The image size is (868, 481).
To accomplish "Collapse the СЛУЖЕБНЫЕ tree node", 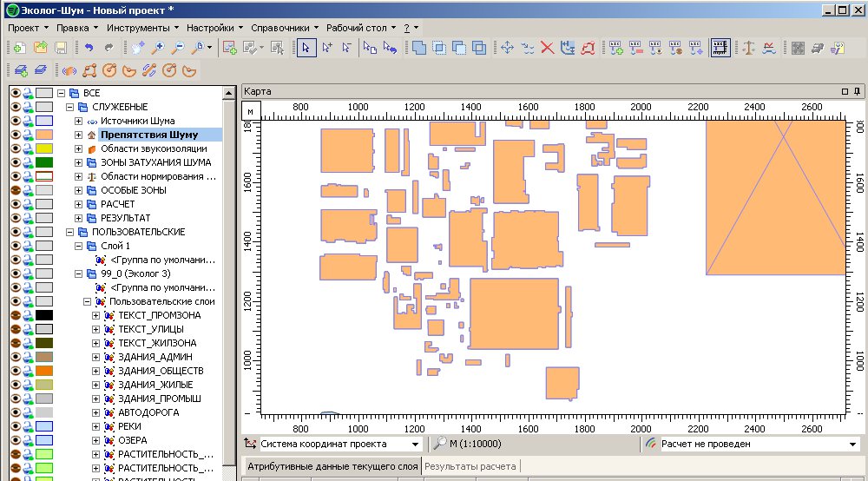I will 70,107.
